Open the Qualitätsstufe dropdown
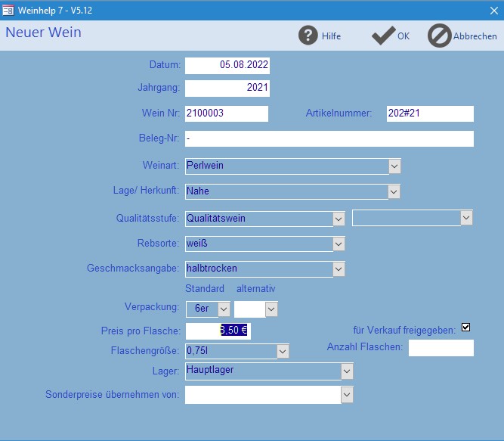The height and width of the screenshot is (441, 504). click(339, 219)
